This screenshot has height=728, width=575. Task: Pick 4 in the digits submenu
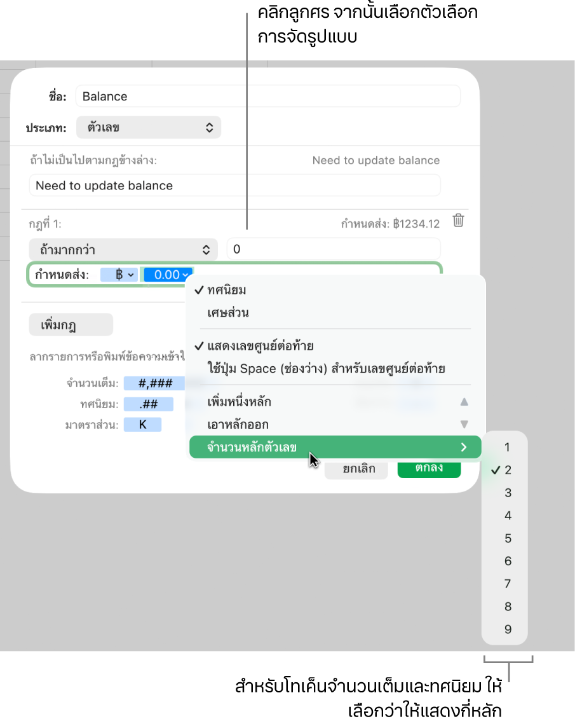[x=507, y=516]
